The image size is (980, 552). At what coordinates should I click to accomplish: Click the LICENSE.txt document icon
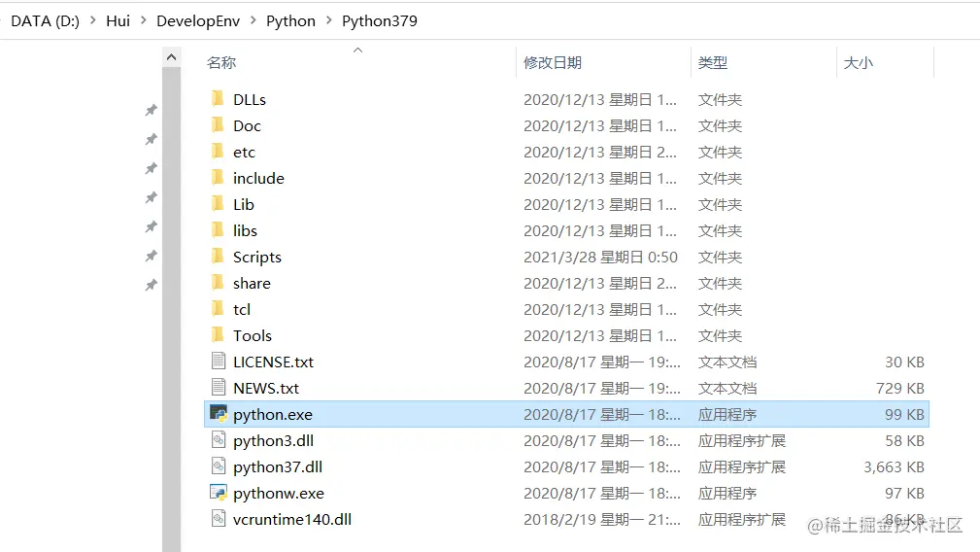pyautogui.click(x=219, y=361)
